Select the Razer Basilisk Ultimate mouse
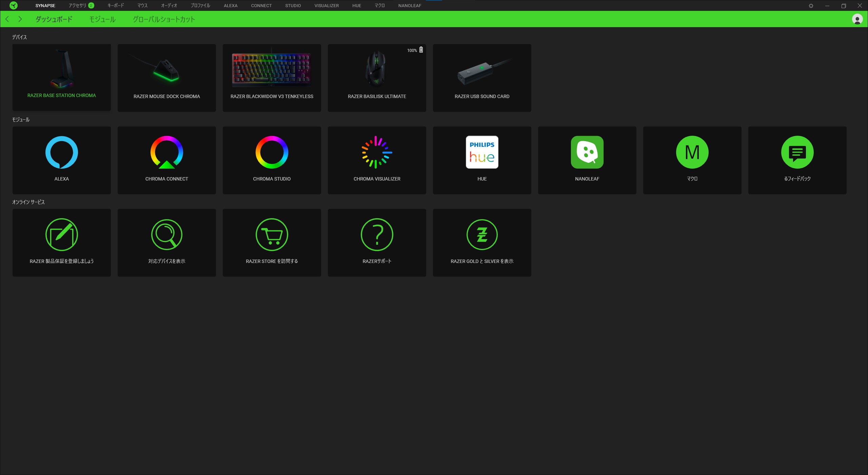 click(377, 78)
